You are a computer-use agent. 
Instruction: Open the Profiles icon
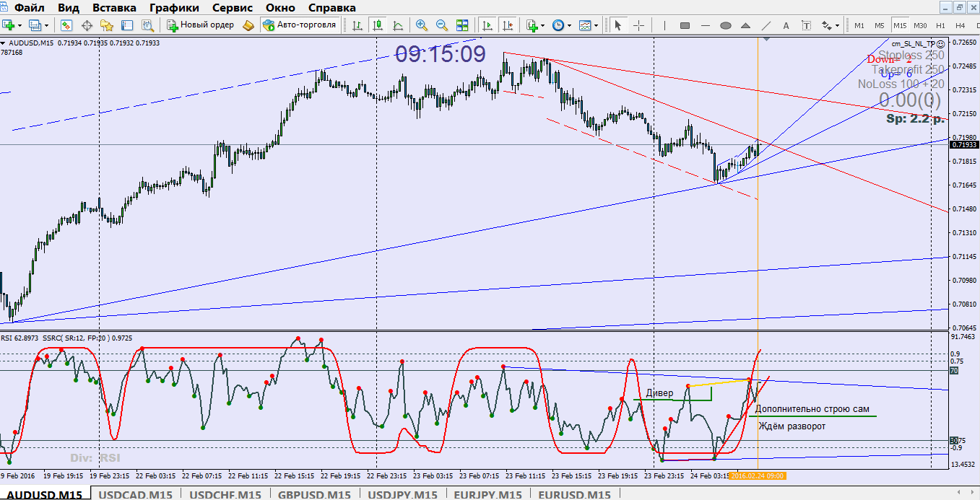[35, 25]
